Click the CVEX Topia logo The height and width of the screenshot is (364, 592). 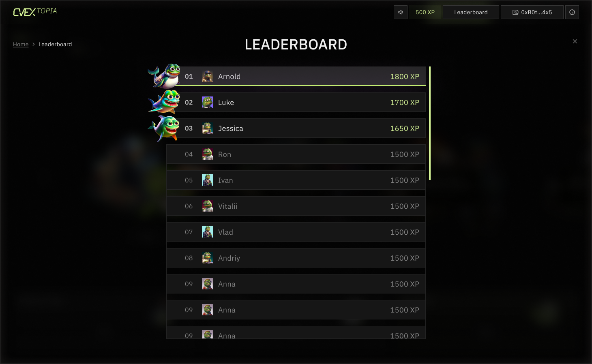(35, 12)
